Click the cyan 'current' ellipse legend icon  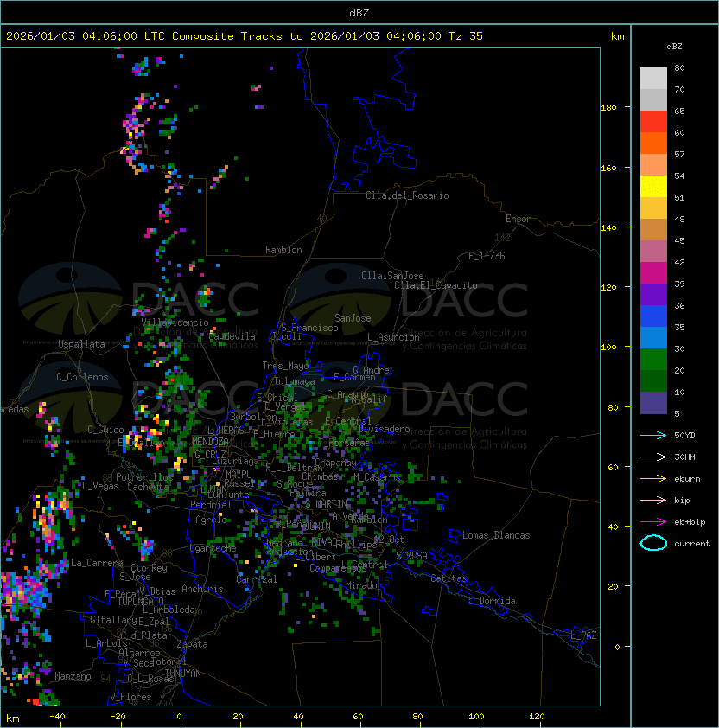[653, 543]
